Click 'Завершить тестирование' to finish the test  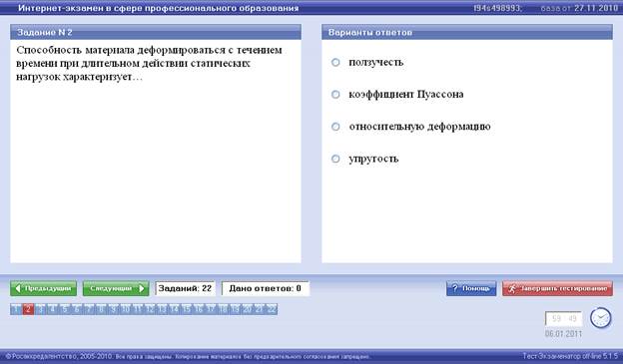tap(557, 288)
